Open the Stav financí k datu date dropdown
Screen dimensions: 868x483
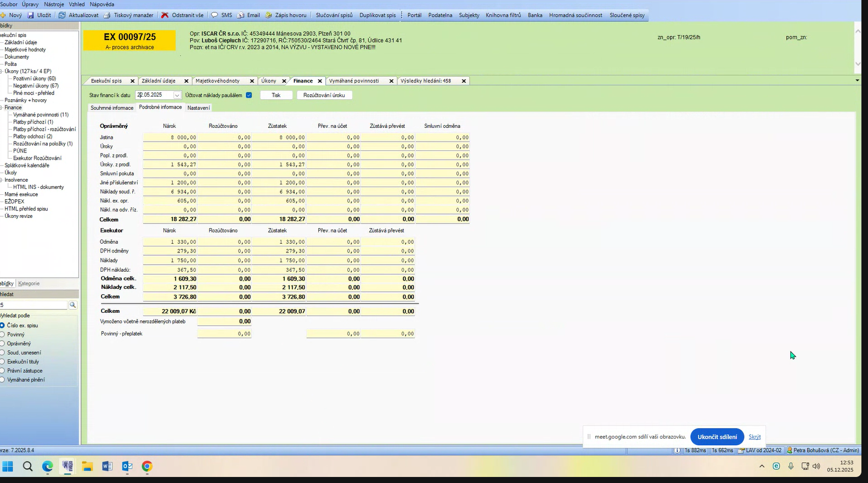pos(177,95)
